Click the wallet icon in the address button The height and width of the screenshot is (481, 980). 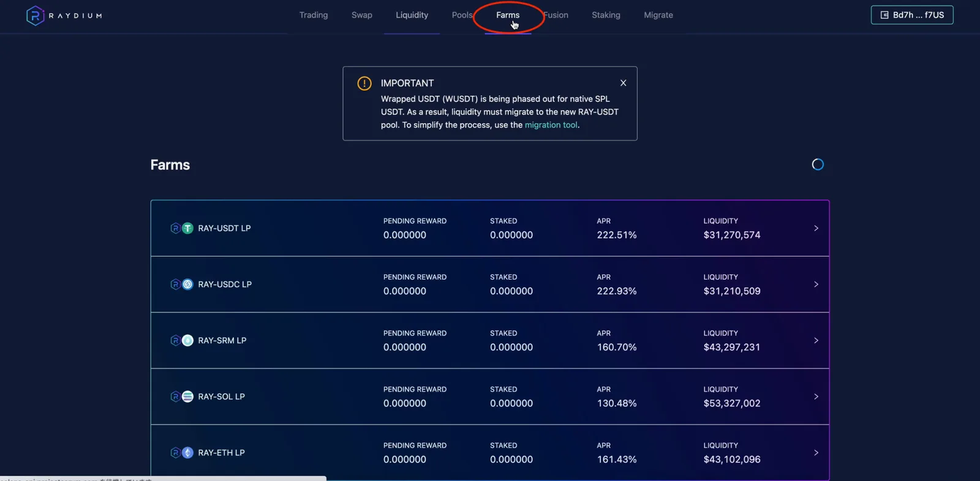pyautogui.click(x=884, y=15)
